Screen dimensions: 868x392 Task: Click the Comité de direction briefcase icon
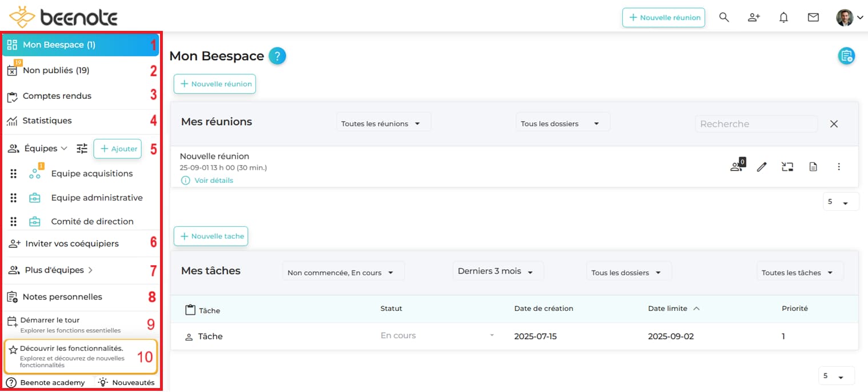pyautogui.click(x=35, y=221)
